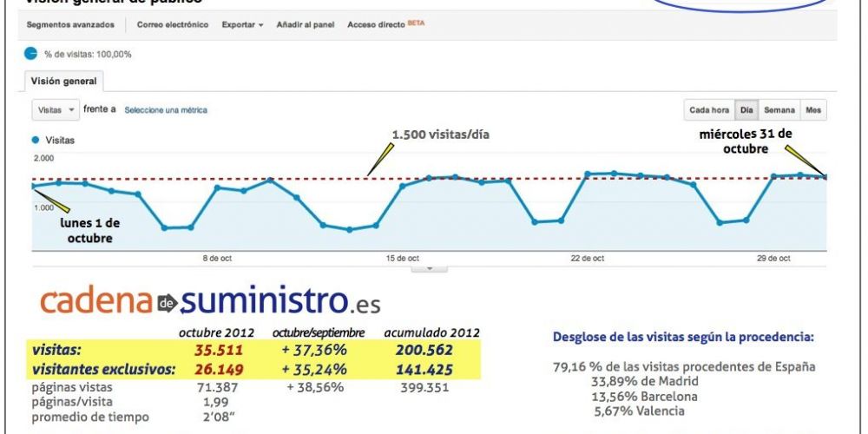
Task: Click the yellow arrow under 1.500 visitas/día
Action: [378, 160]
